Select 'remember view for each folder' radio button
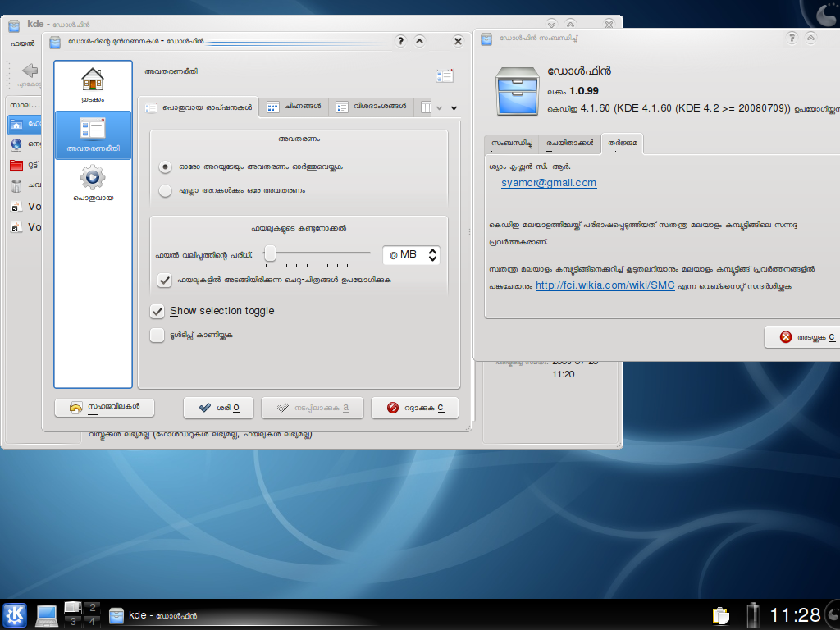The height and width of the screenshot is (630, 840). click(165, 167)
